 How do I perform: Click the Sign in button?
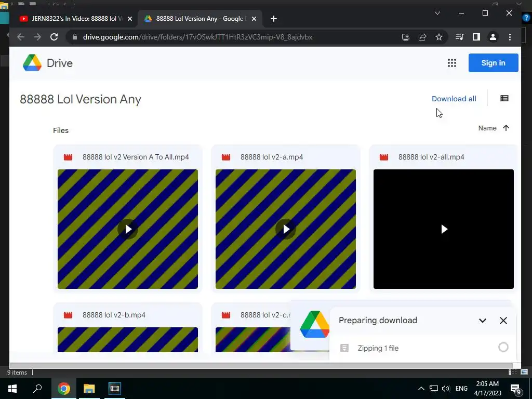tap(494, 63)
